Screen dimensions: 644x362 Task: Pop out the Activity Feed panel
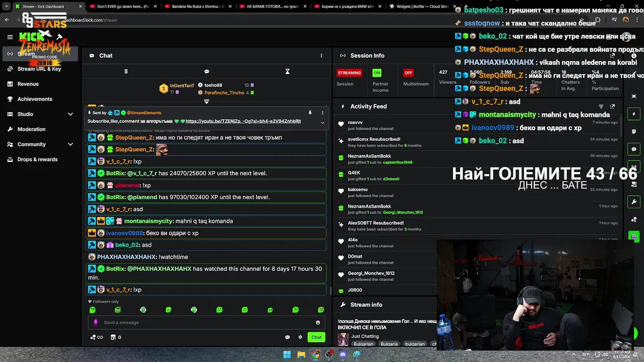point(612,107)
